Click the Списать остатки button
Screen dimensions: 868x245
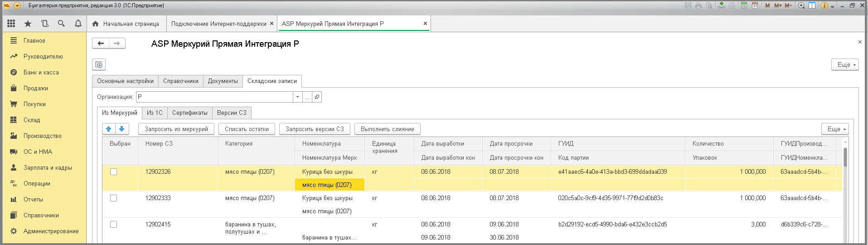click(247, 129)
